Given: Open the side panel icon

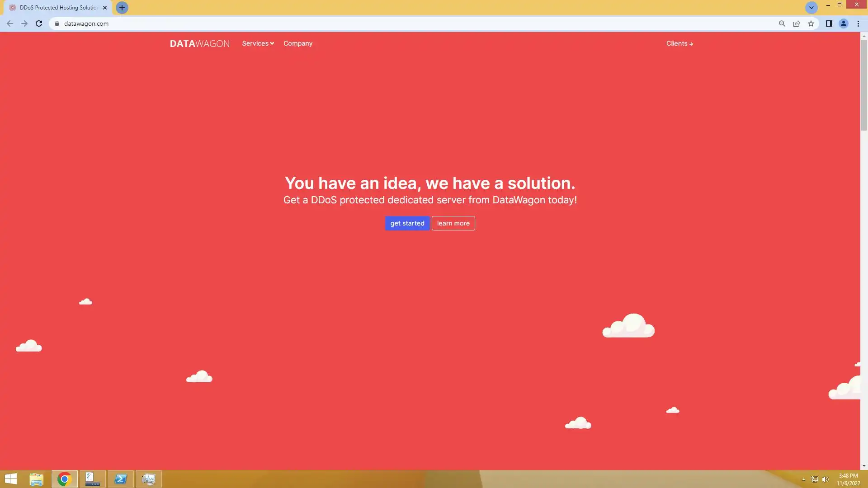Looking at the screenshot, I should pyautogui.click(x=829, y=23).
